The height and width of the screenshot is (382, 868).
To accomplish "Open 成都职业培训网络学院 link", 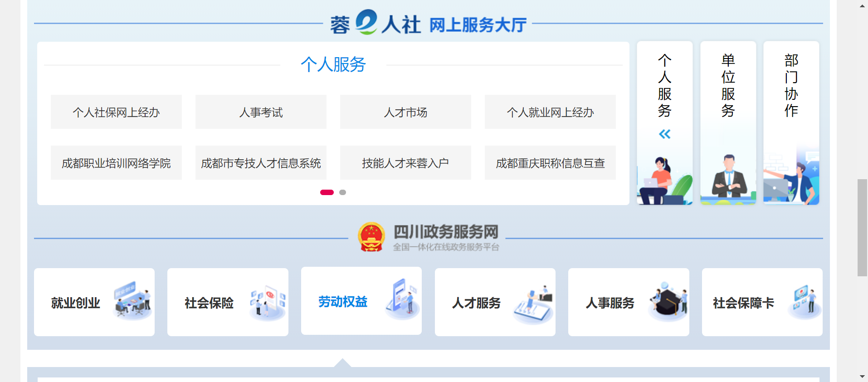I will (x=116, y=162).
